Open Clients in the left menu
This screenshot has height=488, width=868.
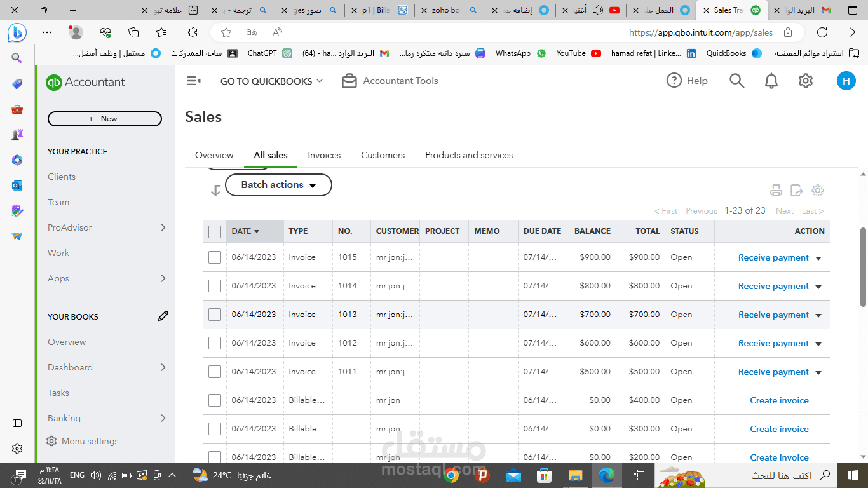coord(62,177)
